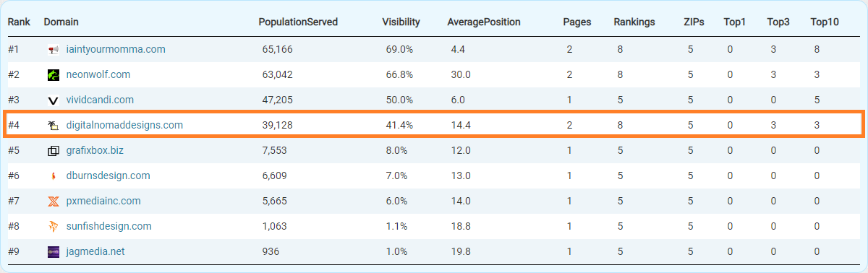Viewport: 868px width, 273px height.
Task: Open the jagmedia.net domain link
Action: click(x=95, y=251)
